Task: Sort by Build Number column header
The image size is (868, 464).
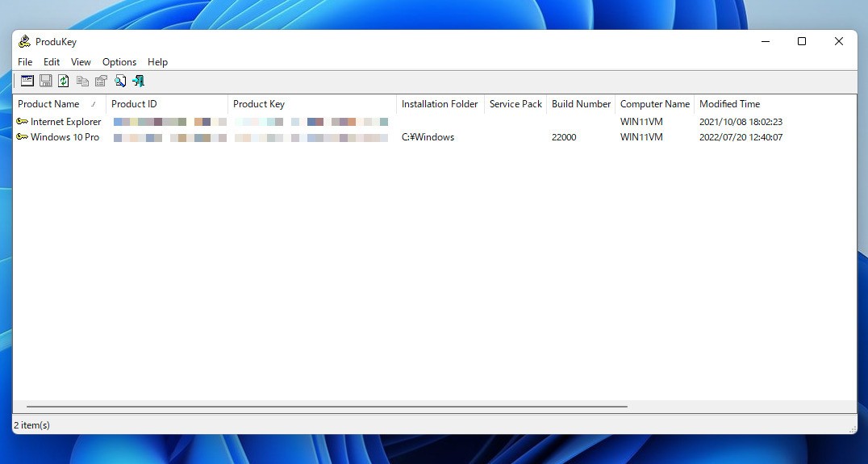Action: pyautogui.click(x=581, y=104)
